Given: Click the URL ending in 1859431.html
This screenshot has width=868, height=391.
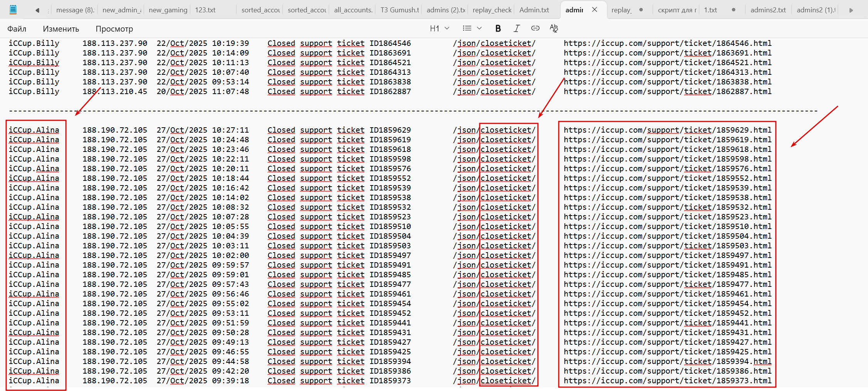Looking at the screenshot, I should [x=667, y=332].
